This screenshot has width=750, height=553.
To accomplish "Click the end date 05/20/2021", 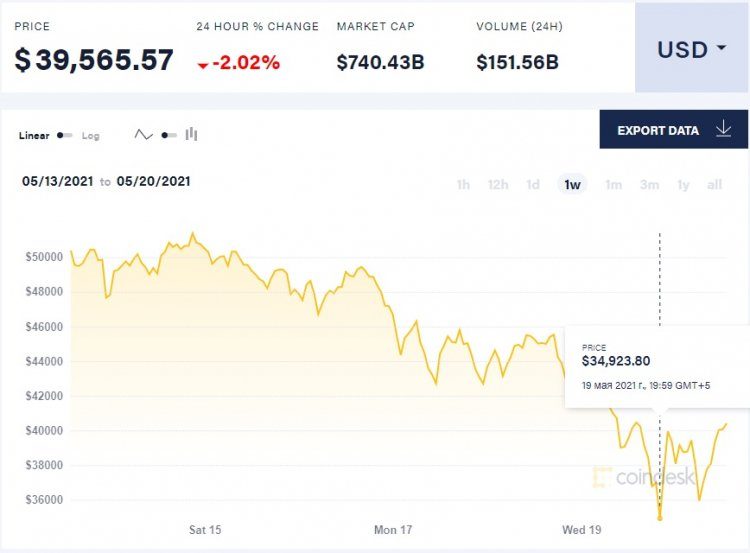I will 153,182.
